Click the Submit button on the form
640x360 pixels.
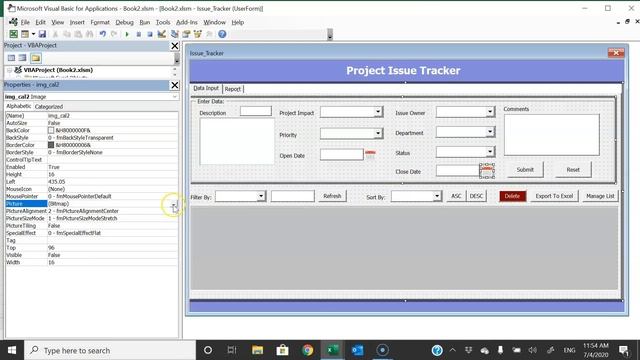525,169
